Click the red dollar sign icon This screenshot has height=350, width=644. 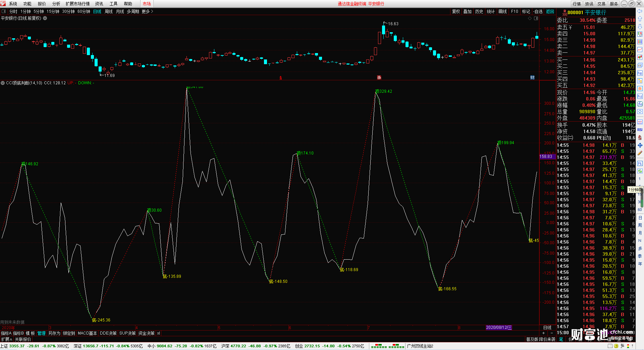[x=640, y=137]
